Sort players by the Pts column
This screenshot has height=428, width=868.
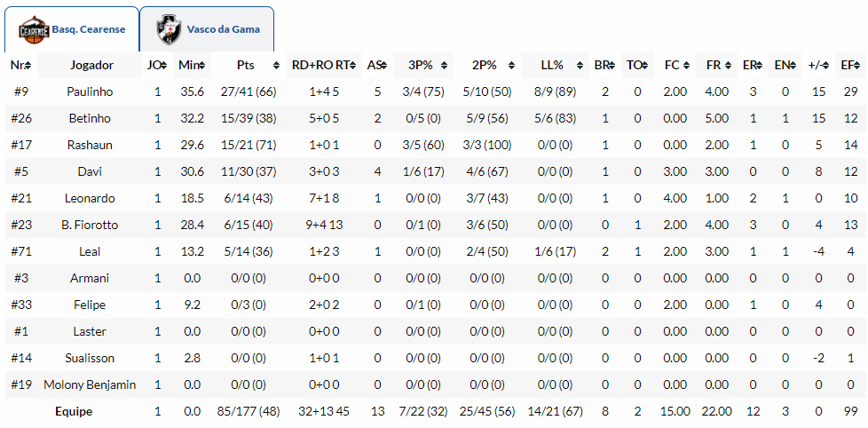point(249,65)
